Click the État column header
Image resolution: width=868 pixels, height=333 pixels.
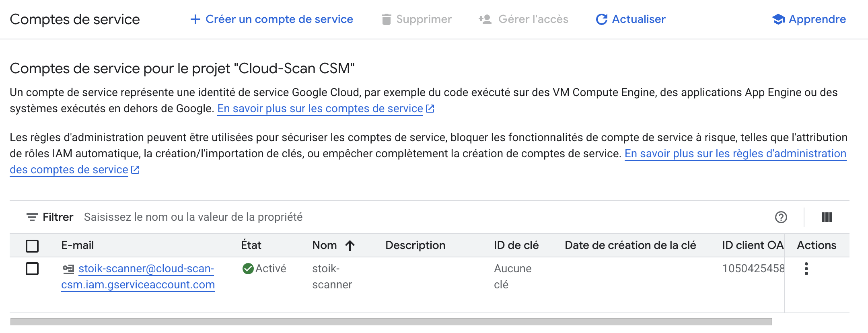point(251,245)
